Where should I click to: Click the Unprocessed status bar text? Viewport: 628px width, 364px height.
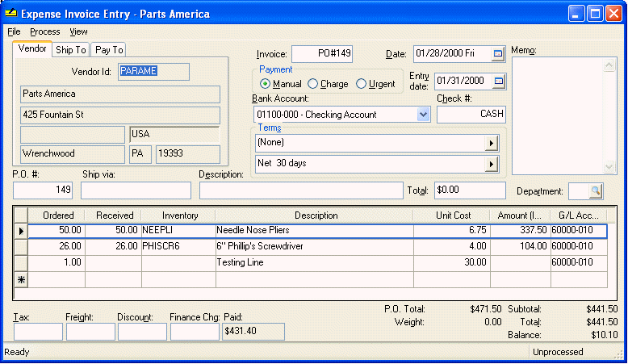coord(558,352)
